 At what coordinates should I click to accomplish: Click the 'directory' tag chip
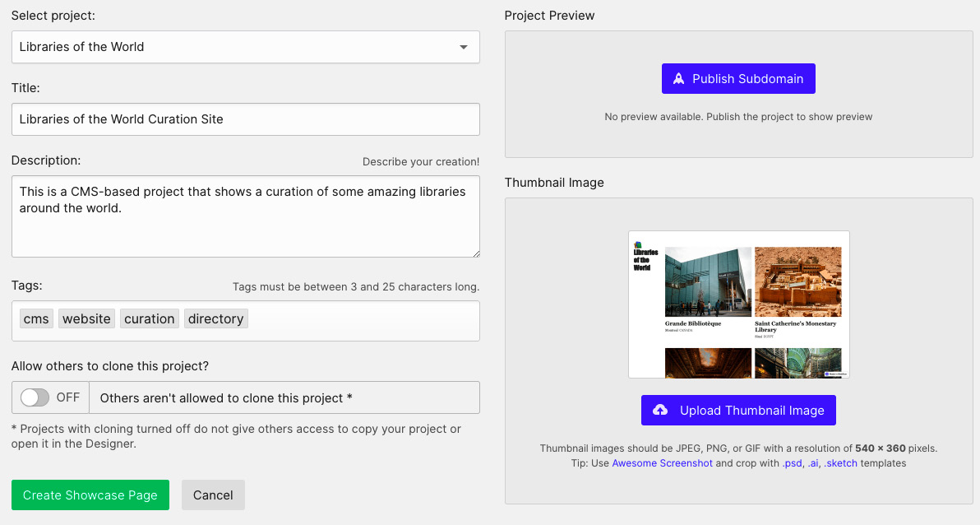[x=215, y=318]
